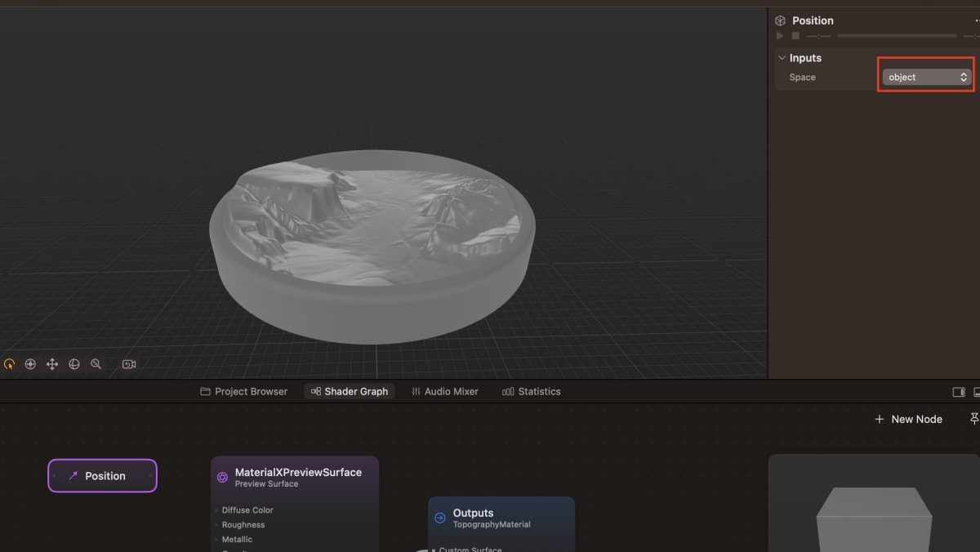Click the New Node button
The width and height of the screenshot is (980, 552).
[x=908, y=419]
